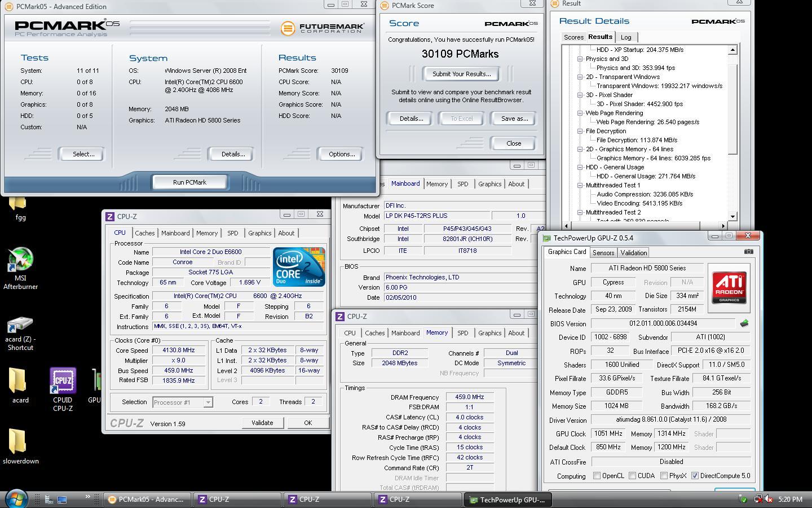Click Submit Your Results button
The width and height of the screenshot is (812, 508).
[x=461, y=74]
